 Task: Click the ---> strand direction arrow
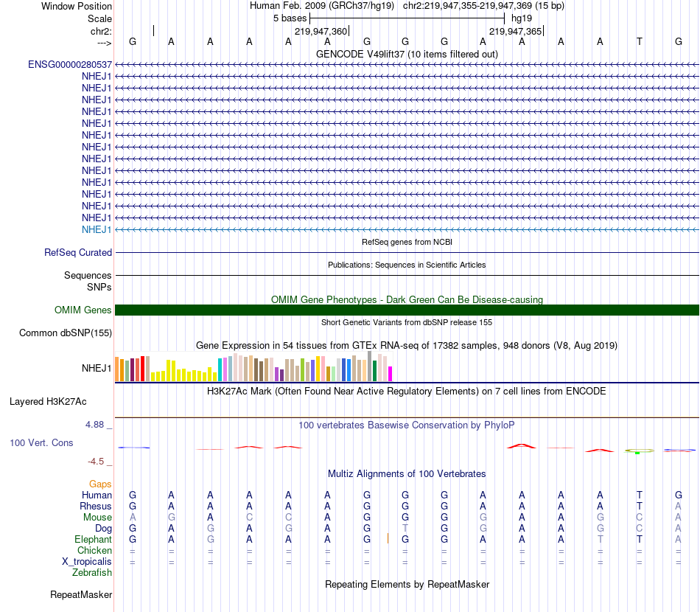click(104, 43)
